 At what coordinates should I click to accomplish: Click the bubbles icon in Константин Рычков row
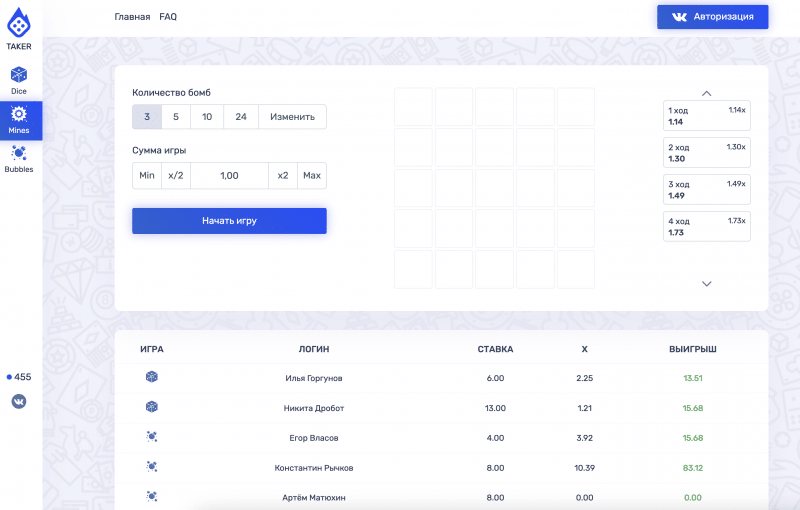(x=152, y=467)
